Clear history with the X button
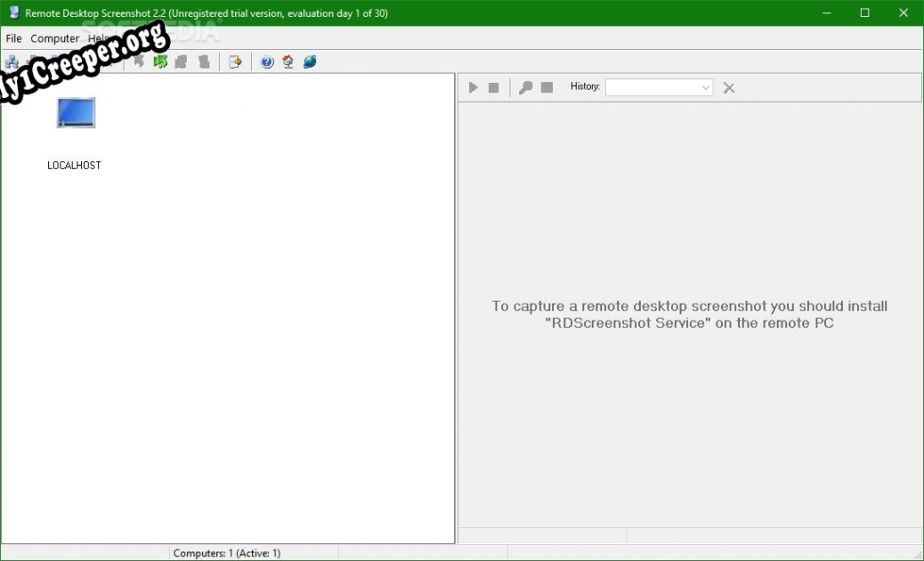The image size is (924, 561). tap(729, 87)
